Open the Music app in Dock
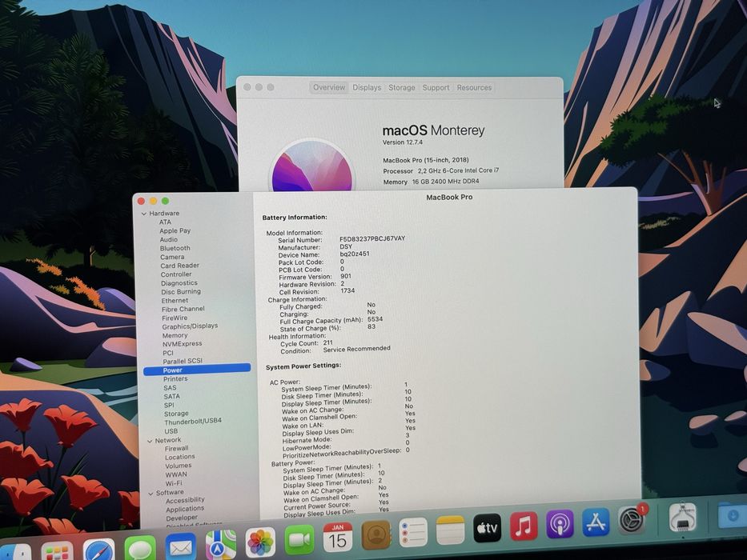The image size is (747, 560). coord(524,526)
